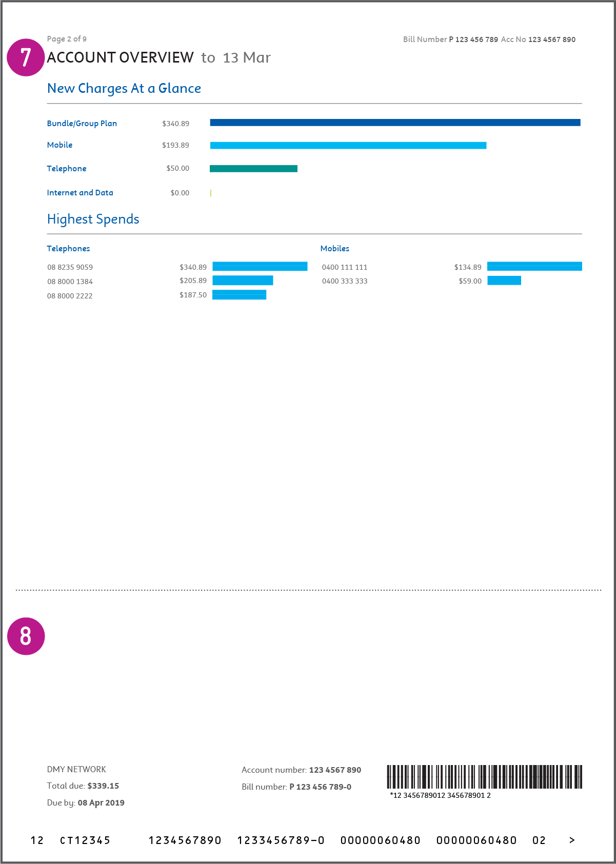Image resolution: width=616 pixels, height=864 pixels.
Task: Click the teal Telephone charges bar
Action: pos(253,169)
